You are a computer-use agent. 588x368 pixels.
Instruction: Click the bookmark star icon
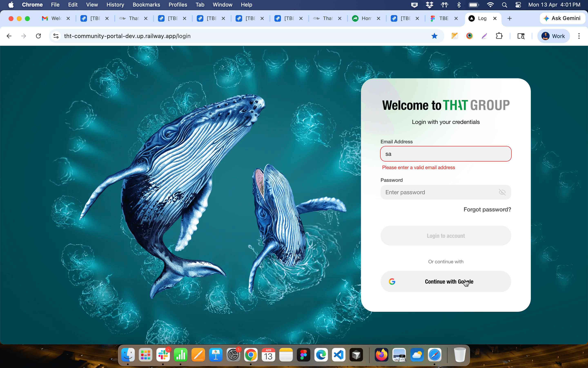point(434,36)
